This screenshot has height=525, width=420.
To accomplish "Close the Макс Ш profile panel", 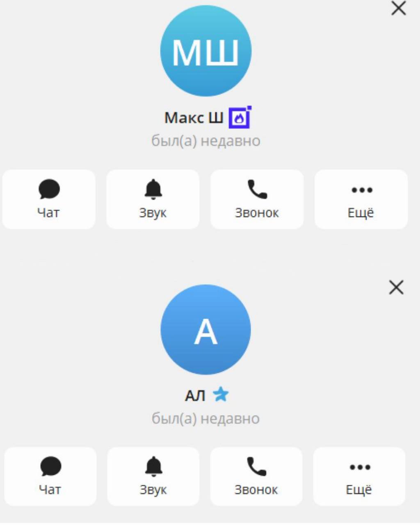I will (399, 8).
